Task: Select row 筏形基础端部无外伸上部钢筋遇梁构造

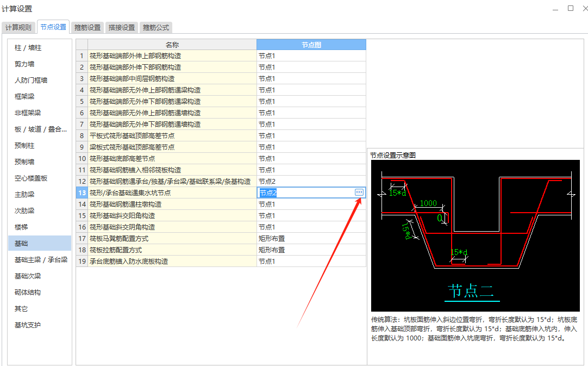Action: point(172,90)
